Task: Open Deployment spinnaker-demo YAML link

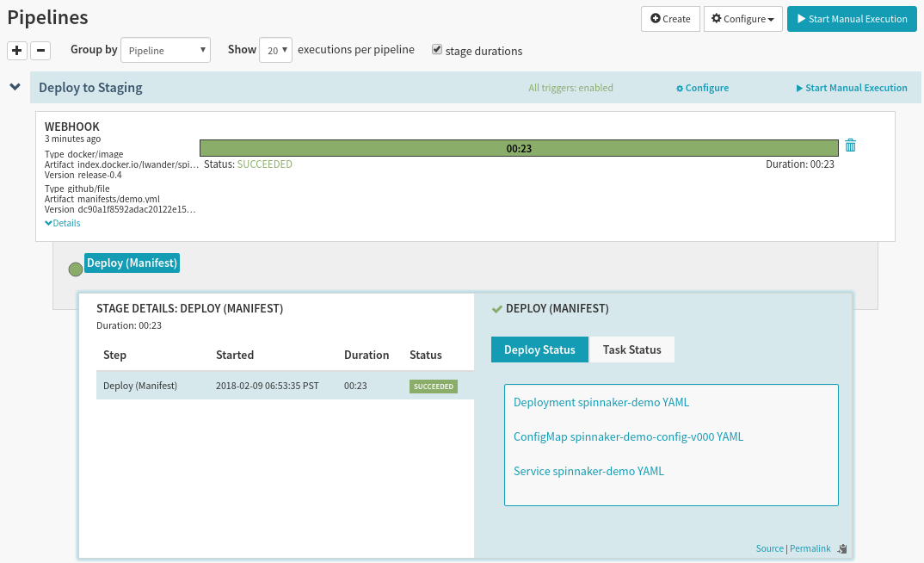Action: pos(601,402)
